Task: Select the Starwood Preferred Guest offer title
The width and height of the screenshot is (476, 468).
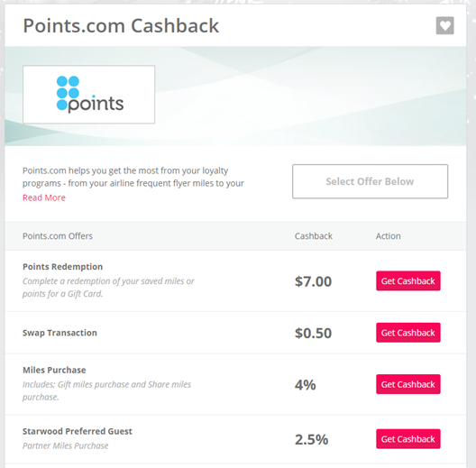Action: pyautogui.click(x=78, y=431)
